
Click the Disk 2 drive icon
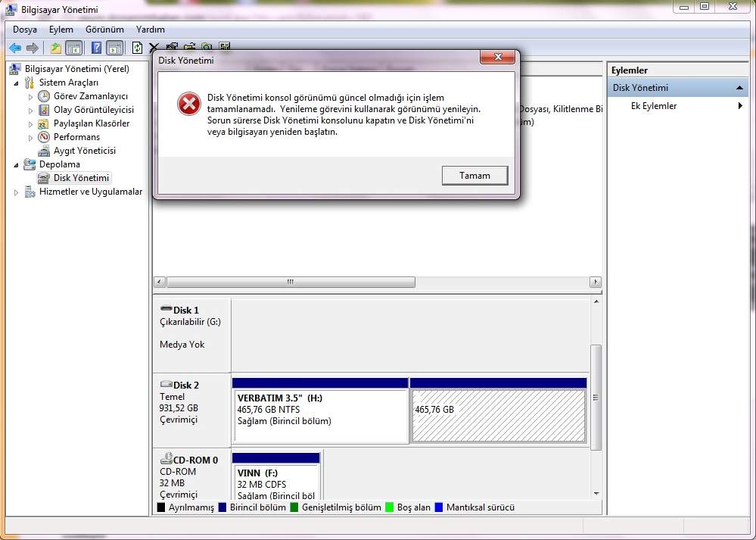click(x=166, y=384)
